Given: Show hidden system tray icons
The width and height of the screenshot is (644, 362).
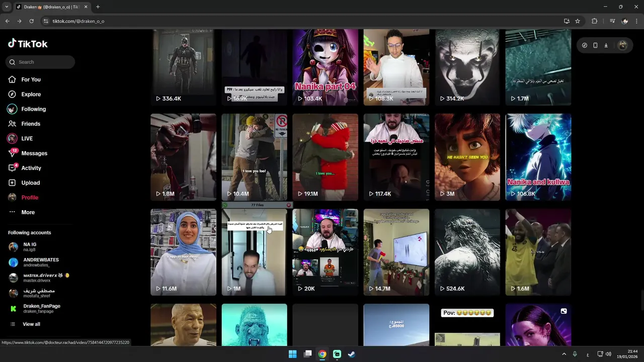Looking at the screenshot, I should pos(563,354).
